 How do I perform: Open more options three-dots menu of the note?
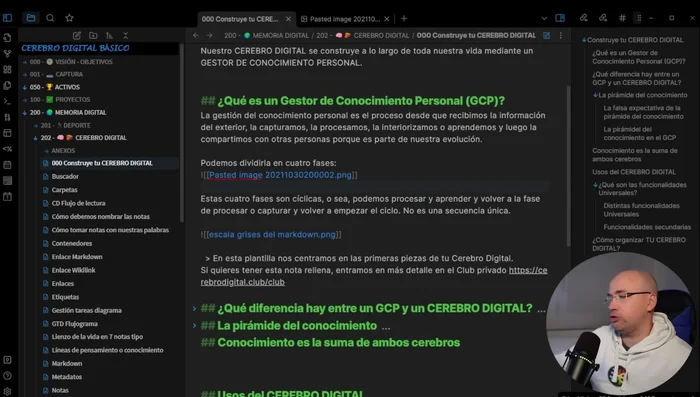[x=561, y=35]
